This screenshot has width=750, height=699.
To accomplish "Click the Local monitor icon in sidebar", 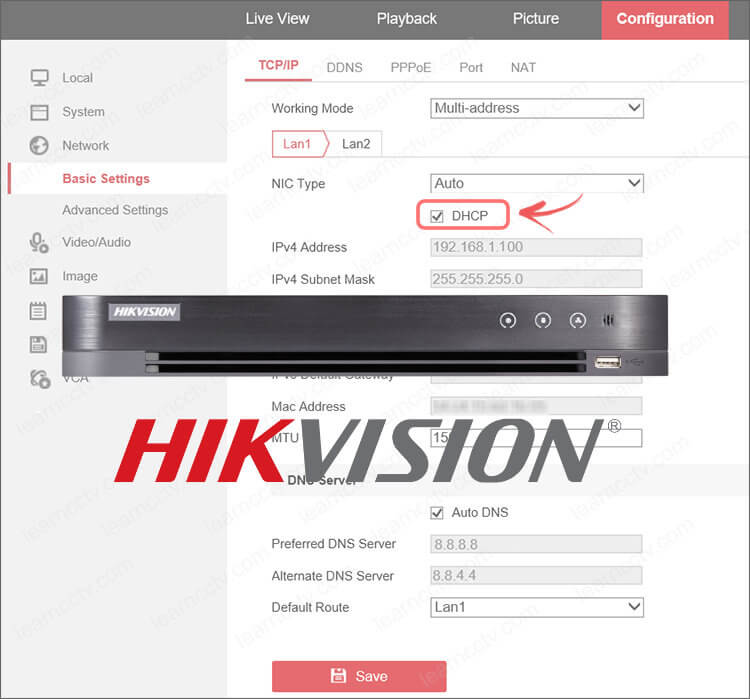I will [x=39, y=78].
